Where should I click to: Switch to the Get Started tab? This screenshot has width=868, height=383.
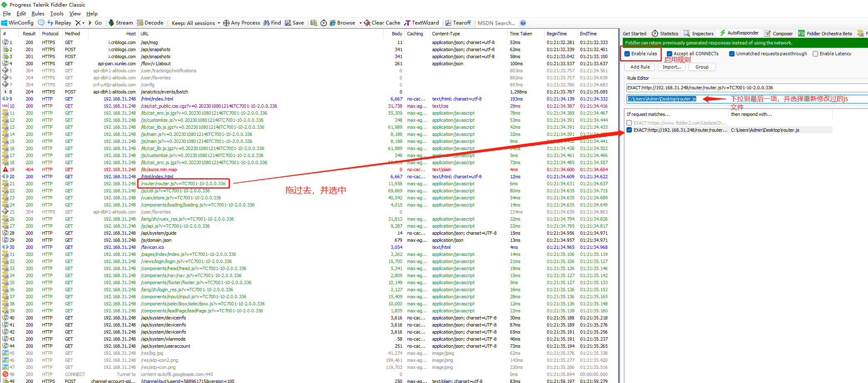click(634, 34)
